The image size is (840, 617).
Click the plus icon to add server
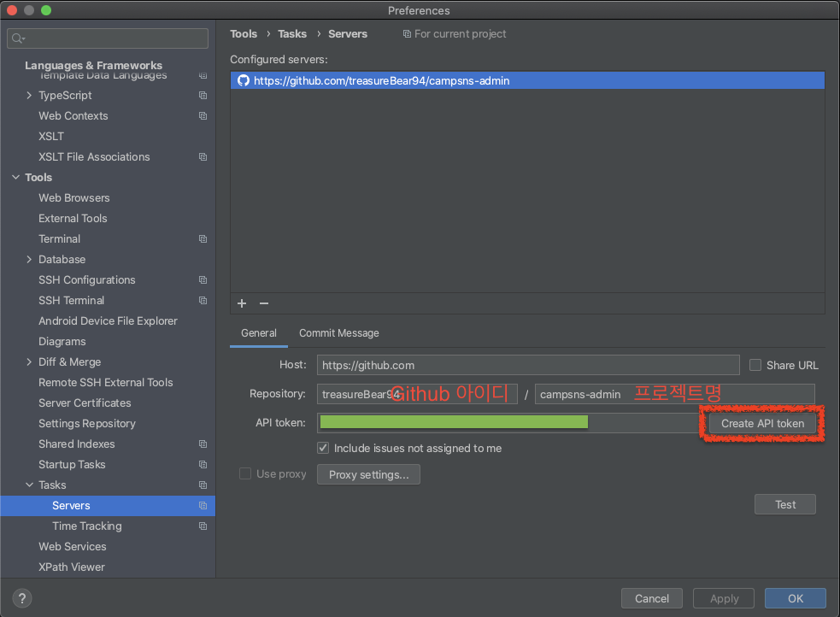click(242, 303)
